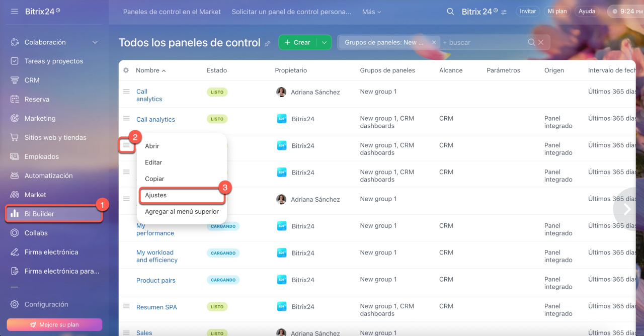Image resolution: width=644 pixels, height=336 pixels.
Task: Click the BI Builder sidebar icon
Action: 15,214
